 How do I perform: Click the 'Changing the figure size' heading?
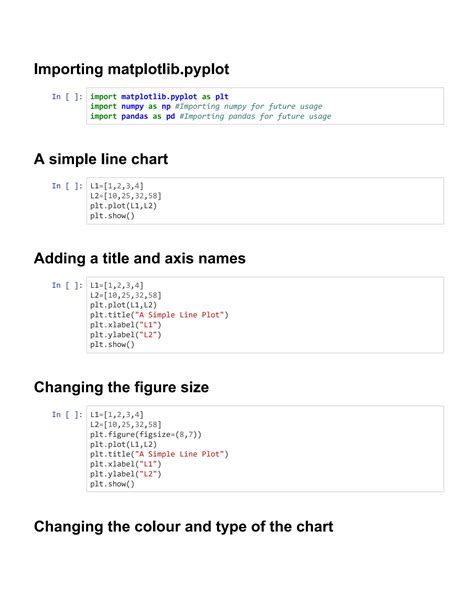(121, 387)
